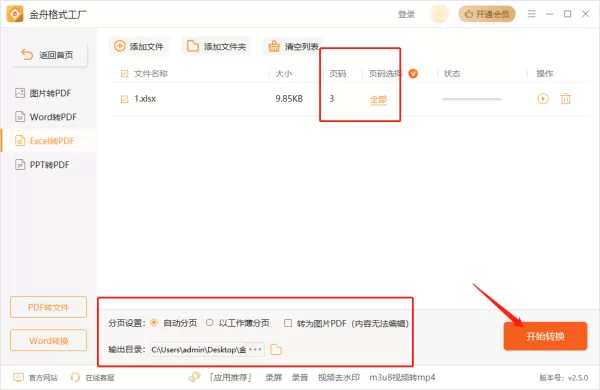
Task: Click 添加文件夹 to add a folder
Action: 217,46
